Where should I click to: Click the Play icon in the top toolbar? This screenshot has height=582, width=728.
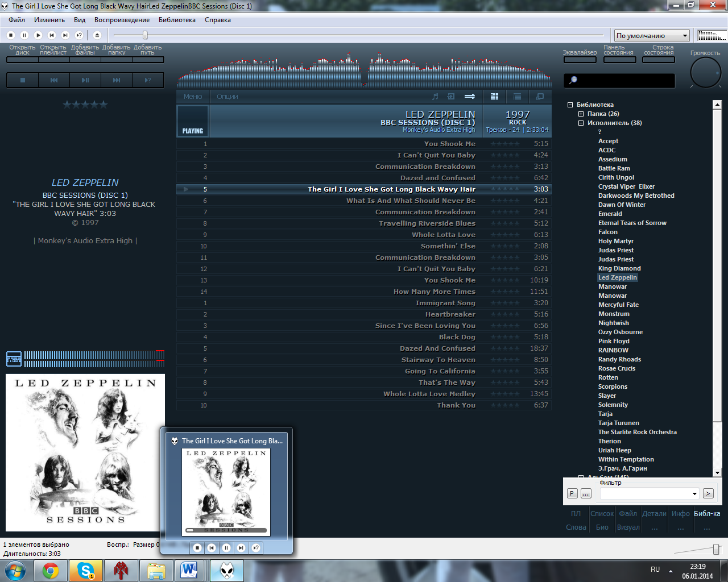click(x=38, y=35)
